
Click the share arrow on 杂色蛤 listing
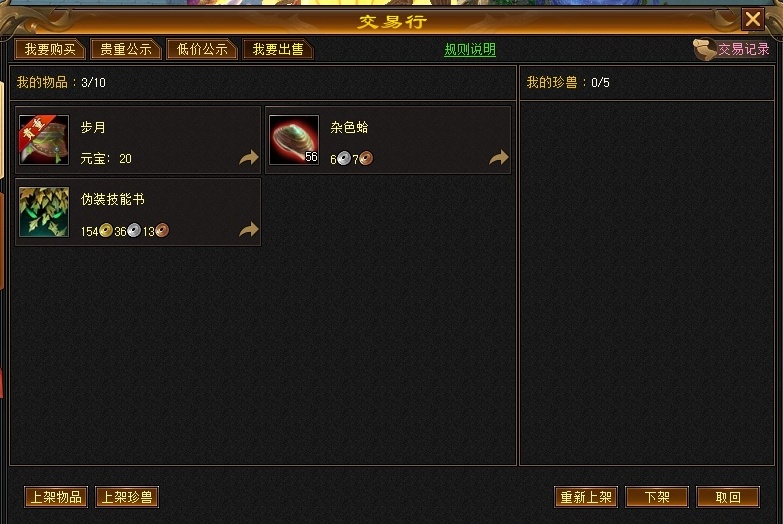click(498, 157)
